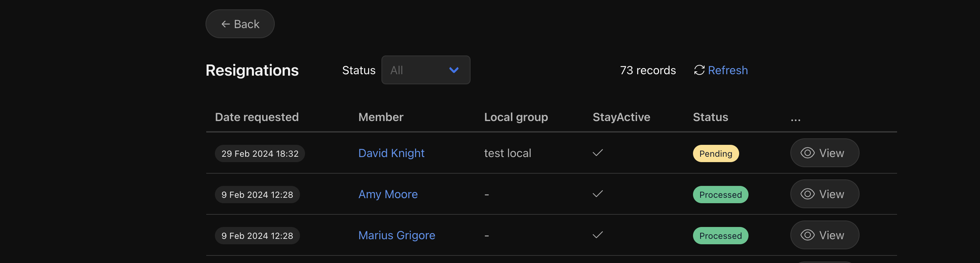
Task: Open Amy Moore member link
Action: [x=388, y=194]
